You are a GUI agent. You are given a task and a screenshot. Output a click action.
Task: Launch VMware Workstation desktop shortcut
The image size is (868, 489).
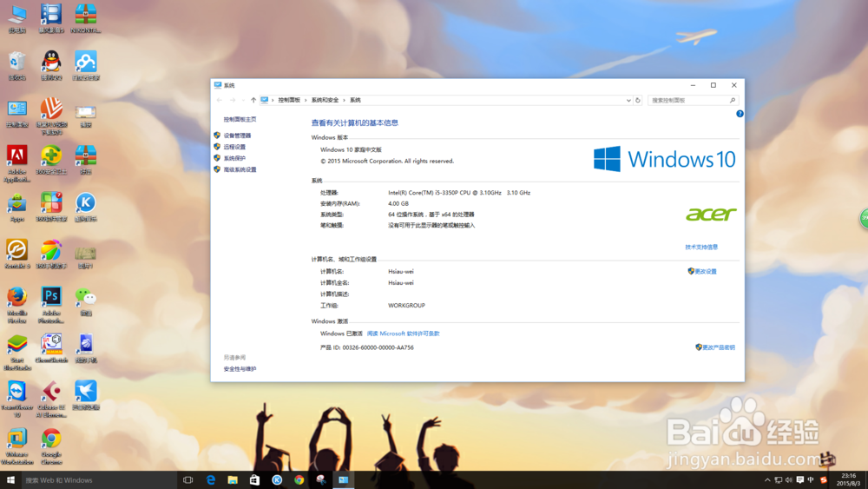click(x=17, y=446)
